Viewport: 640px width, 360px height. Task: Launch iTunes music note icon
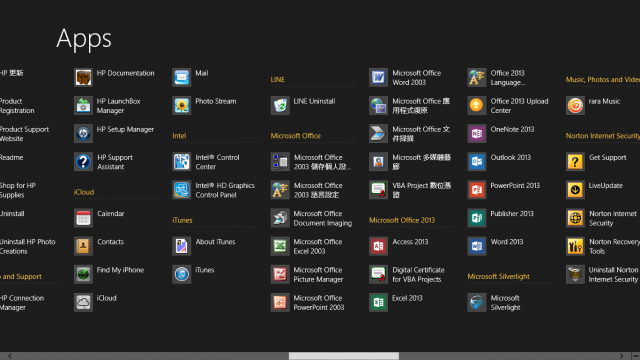(x=182, y=274)
